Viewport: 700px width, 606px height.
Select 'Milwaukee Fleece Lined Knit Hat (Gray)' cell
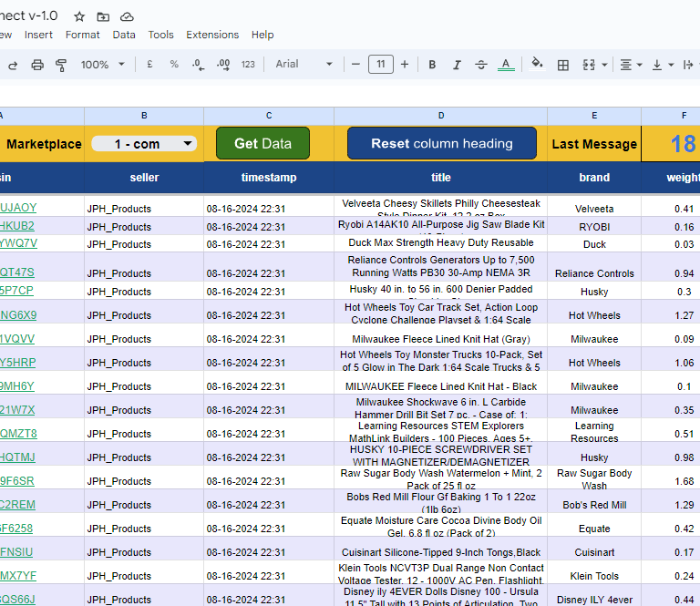point(440,335)
